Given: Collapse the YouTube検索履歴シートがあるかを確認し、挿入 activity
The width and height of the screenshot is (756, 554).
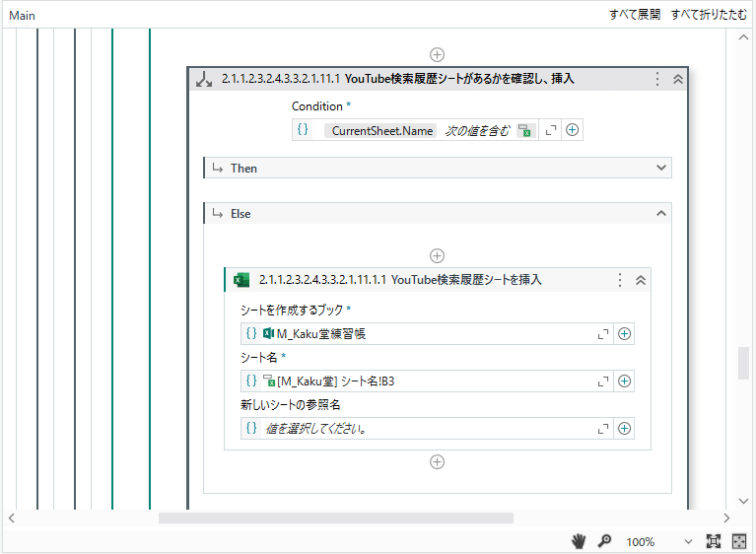Looking at the screenshot, I should tap(678, 79).
